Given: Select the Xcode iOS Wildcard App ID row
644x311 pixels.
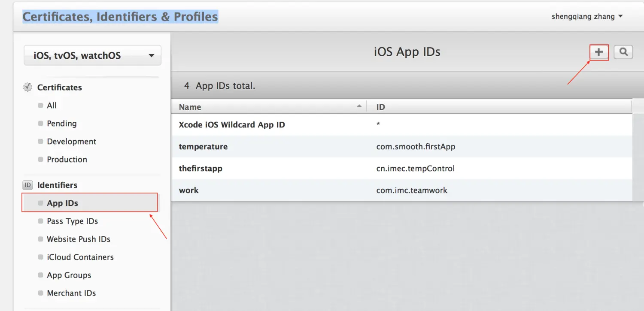Looking at the screenshot, I should tap(232, 125).
